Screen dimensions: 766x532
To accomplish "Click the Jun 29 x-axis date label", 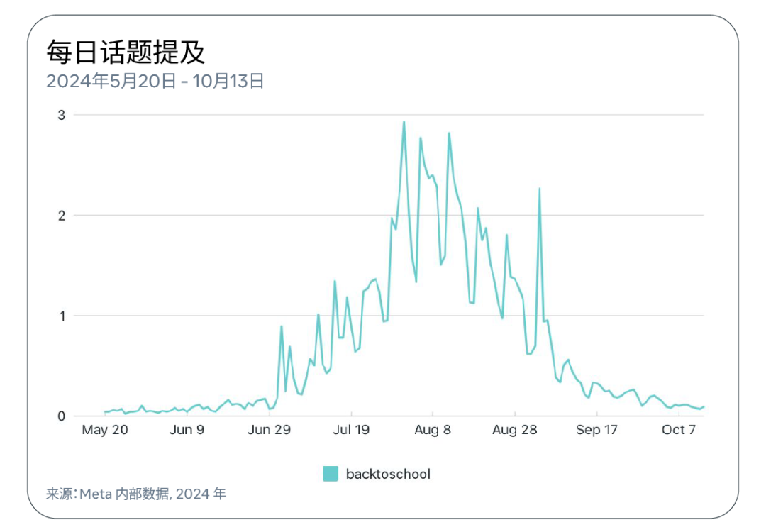I will click(x=269, y=430).
